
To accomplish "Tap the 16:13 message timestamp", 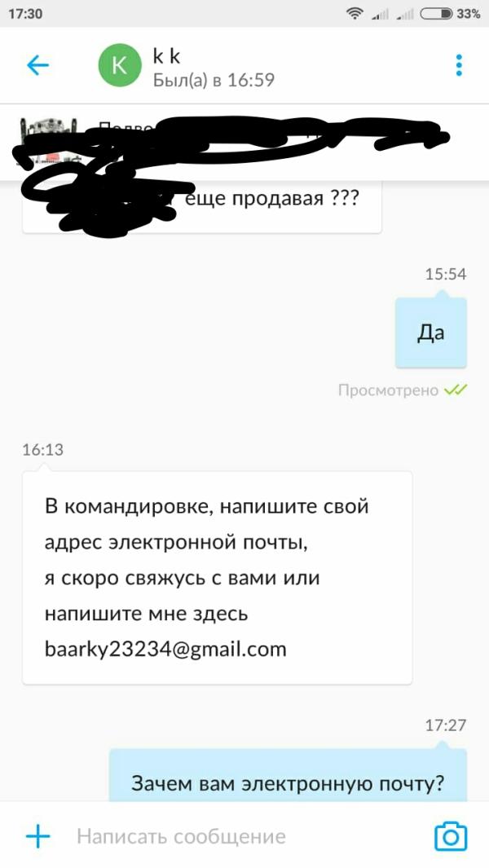I will click(x=42, y=450).
